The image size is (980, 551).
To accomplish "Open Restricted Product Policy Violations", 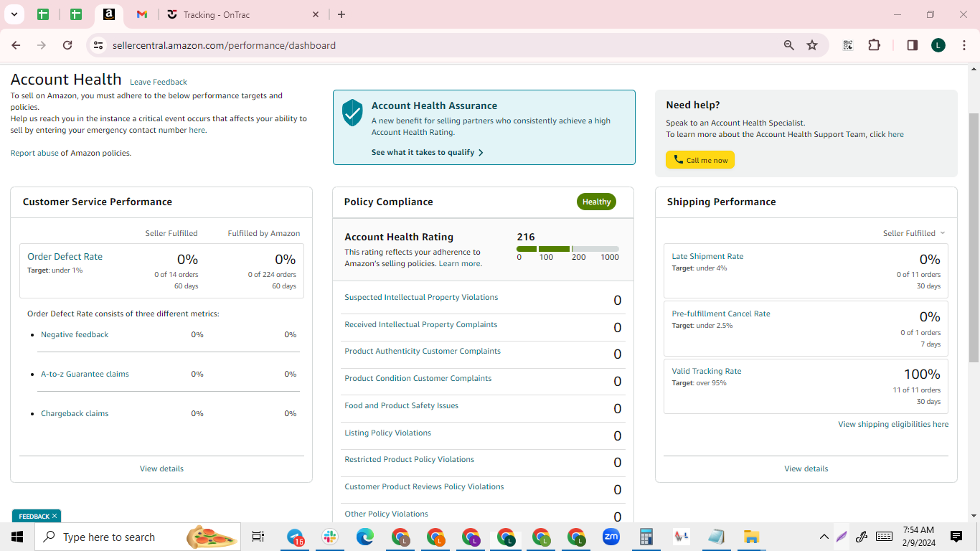I will 409,459.
